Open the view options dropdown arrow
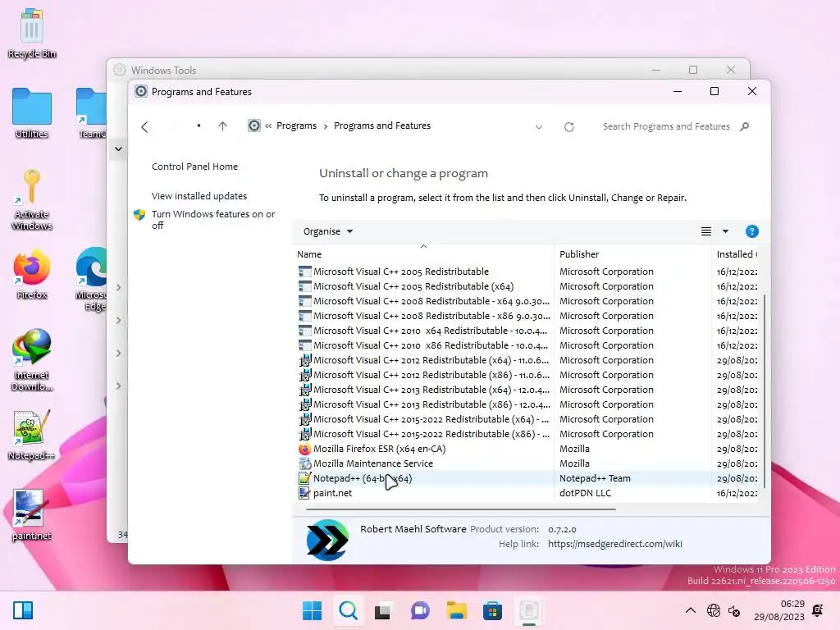 pos(725,231)
